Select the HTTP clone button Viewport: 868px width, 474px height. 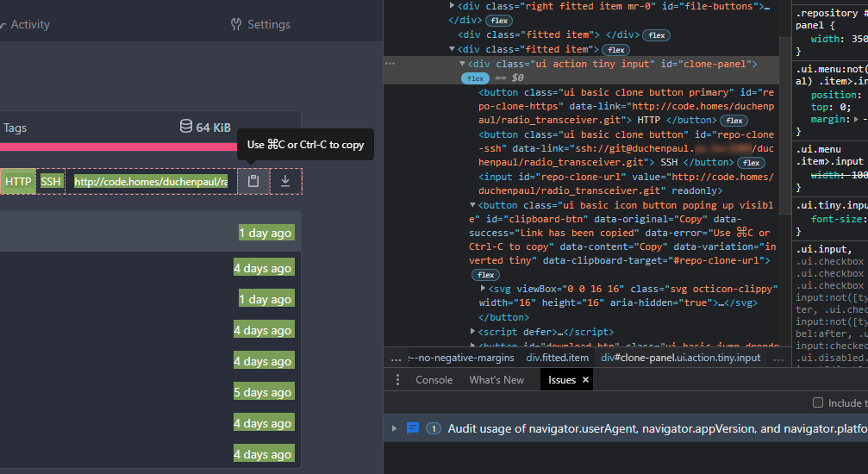[18, 181]
